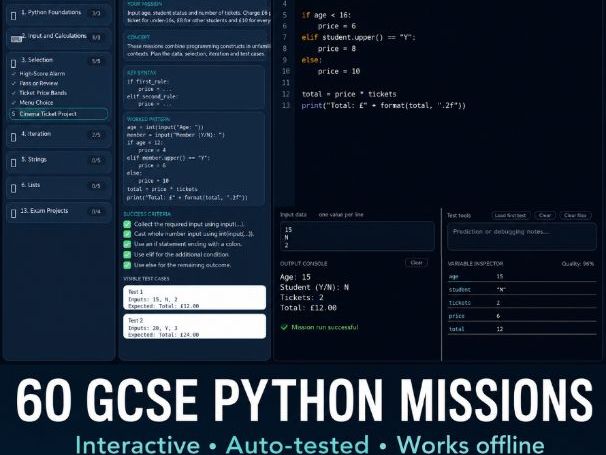Click the final print Total code line
The image size is (606, 455).
[x=383, y=106]
